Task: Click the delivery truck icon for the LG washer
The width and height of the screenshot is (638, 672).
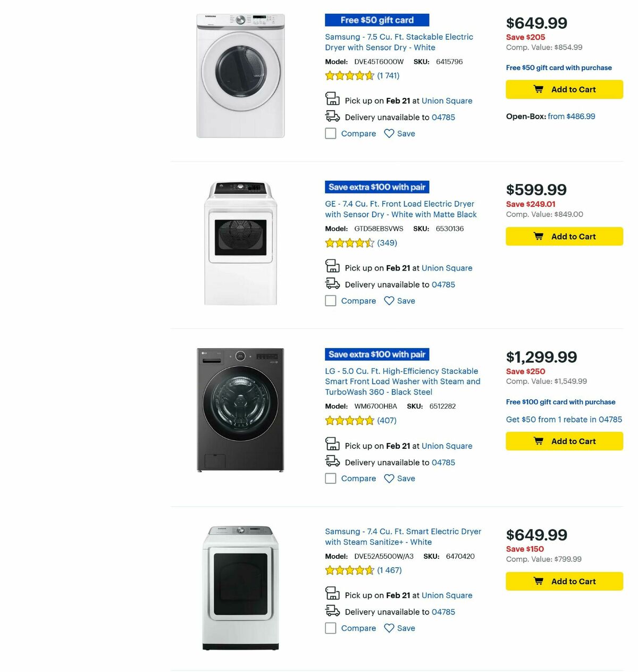Action: pyautogui.click(x=332, y=461)
